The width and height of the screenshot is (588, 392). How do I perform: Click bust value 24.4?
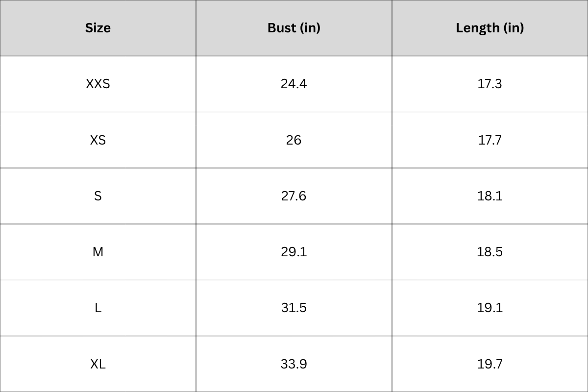tap(294, 84)
